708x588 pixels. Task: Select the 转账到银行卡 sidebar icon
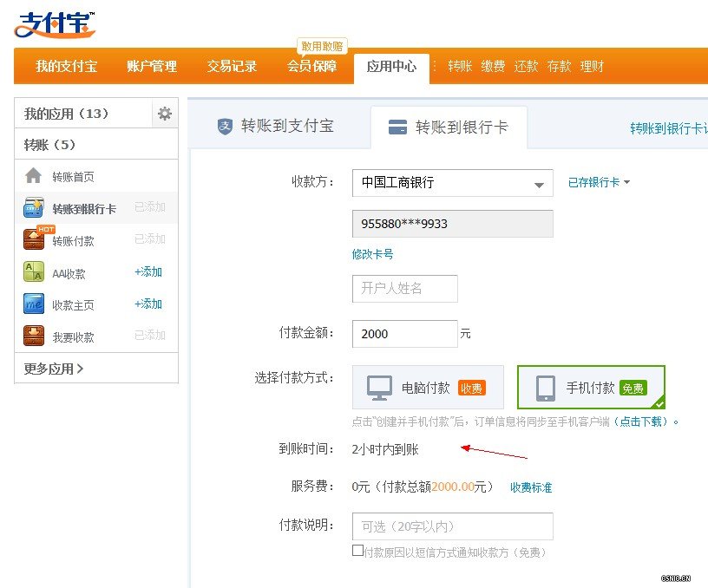pos(34,208)
